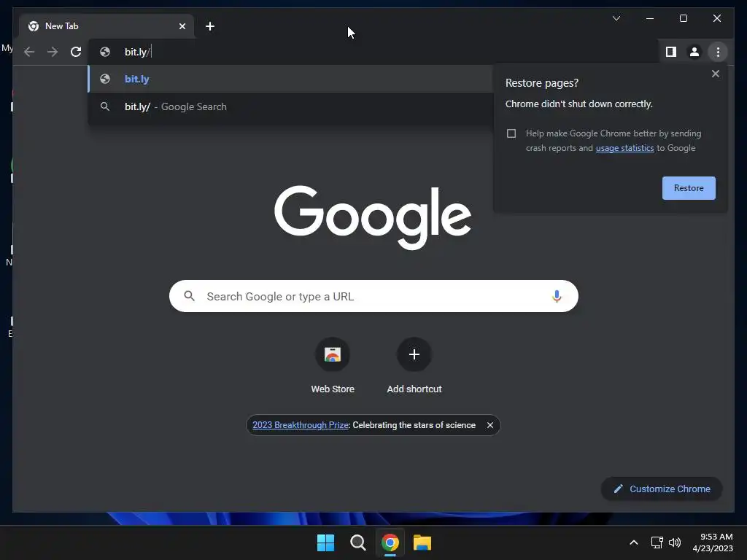Click Chrome icon in the taskbar
Screen dimensions: 747x560
[390, 542]
